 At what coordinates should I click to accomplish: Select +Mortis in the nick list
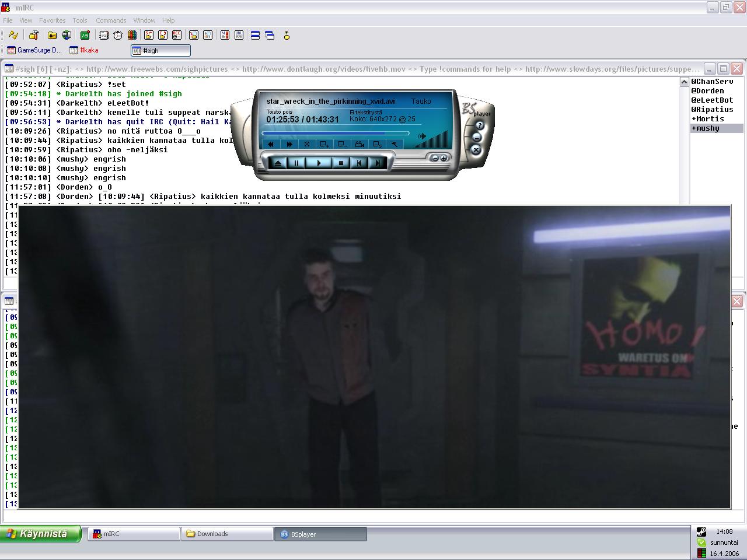[707, 119]
